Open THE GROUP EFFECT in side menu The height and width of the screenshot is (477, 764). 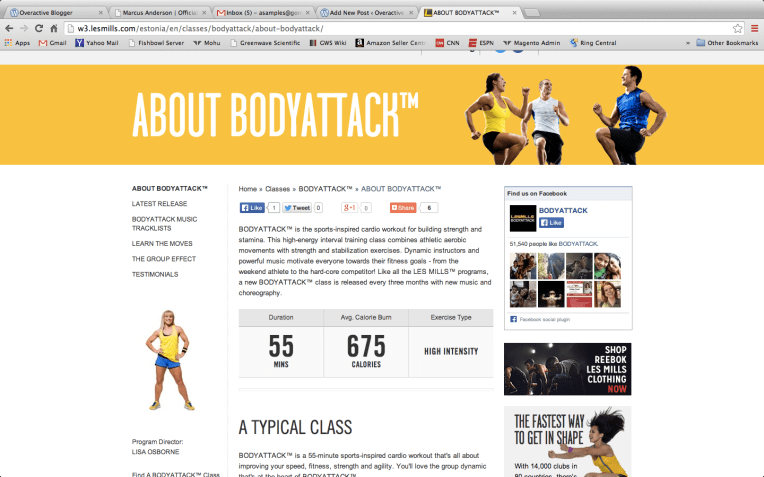(164, 259)
